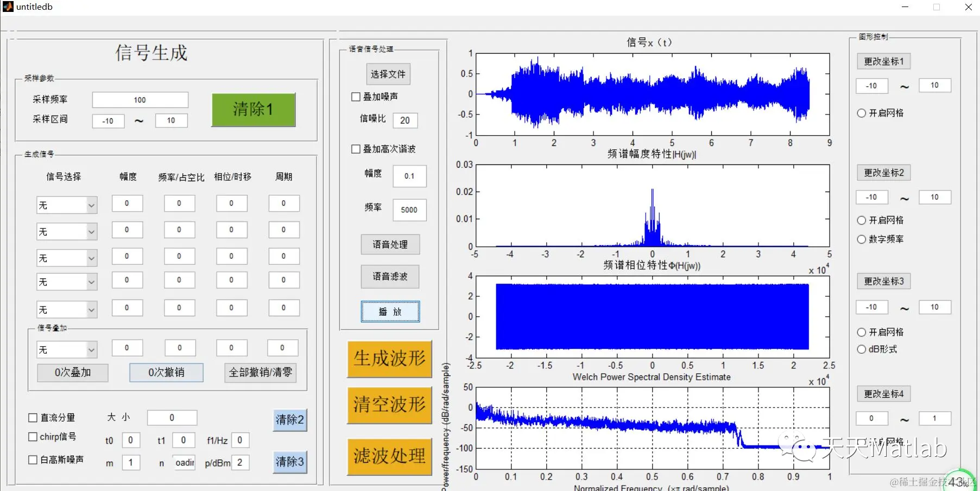The width and height of the screenshot is (980, 491).
Task: Select the dB形式 radio button
Action: (862, 349)
